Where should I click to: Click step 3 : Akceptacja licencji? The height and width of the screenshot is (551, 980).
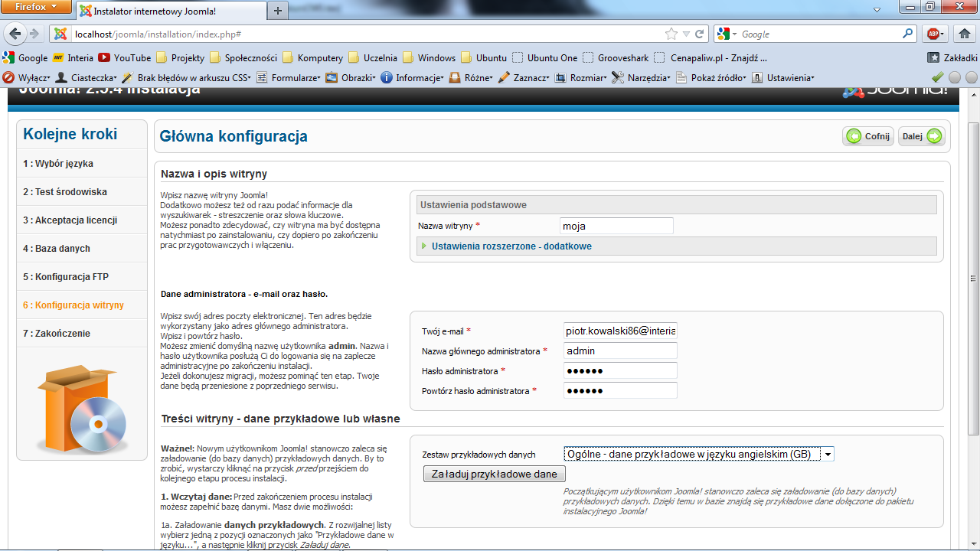tap(82, 220)
